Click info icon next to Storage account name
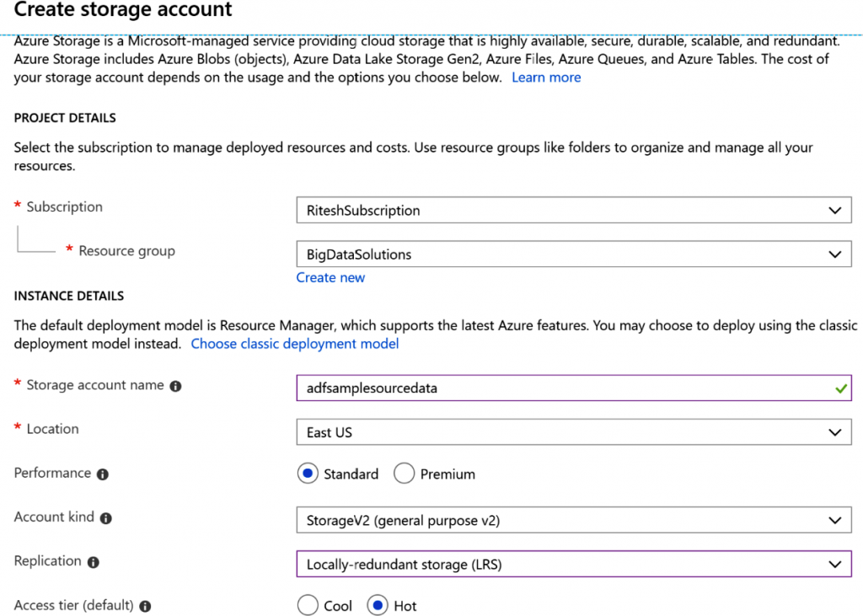 pos(175,386)
